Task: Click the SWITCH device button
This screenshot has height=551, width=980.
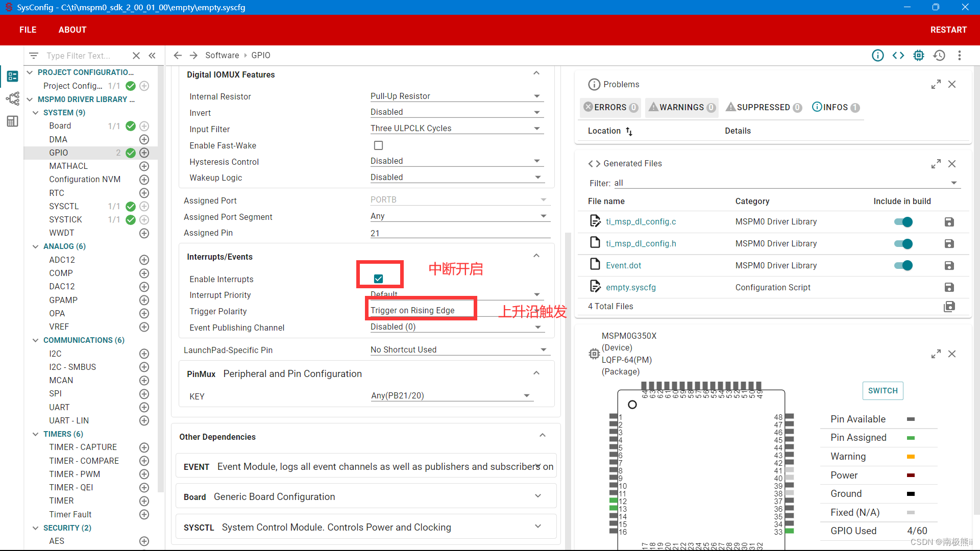Action: (x=883, y=391)
